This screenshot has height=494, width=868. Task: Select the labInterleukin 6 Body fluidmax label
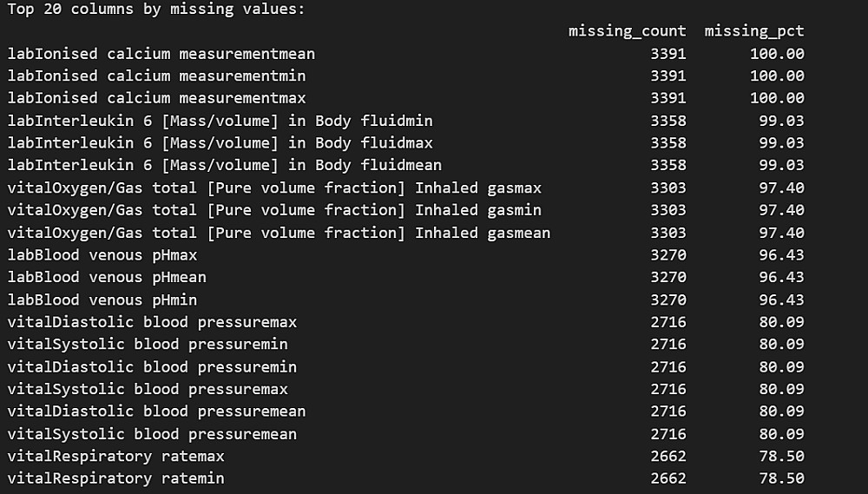coord(220,143)
